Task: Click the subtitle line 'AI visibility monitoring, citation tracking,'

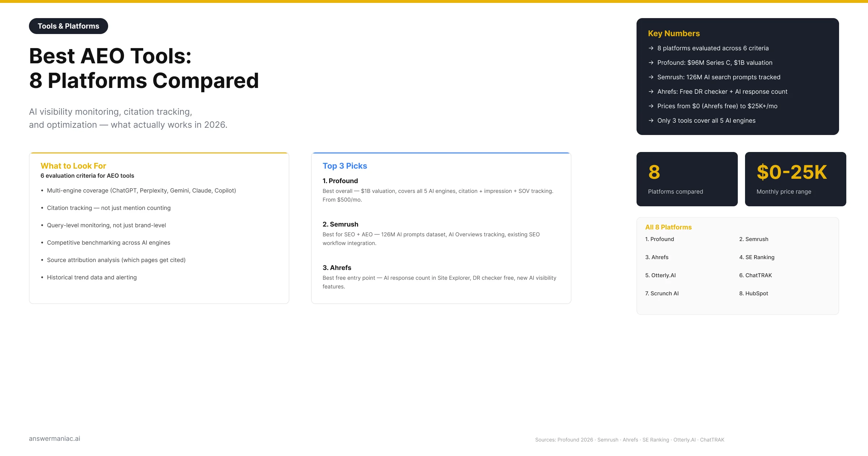Action: [x=111, y=112]
